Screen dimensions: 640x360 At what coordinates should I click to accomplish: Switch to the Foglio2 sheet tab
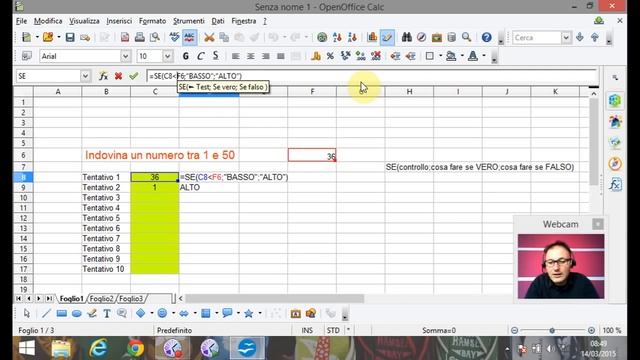101,299
